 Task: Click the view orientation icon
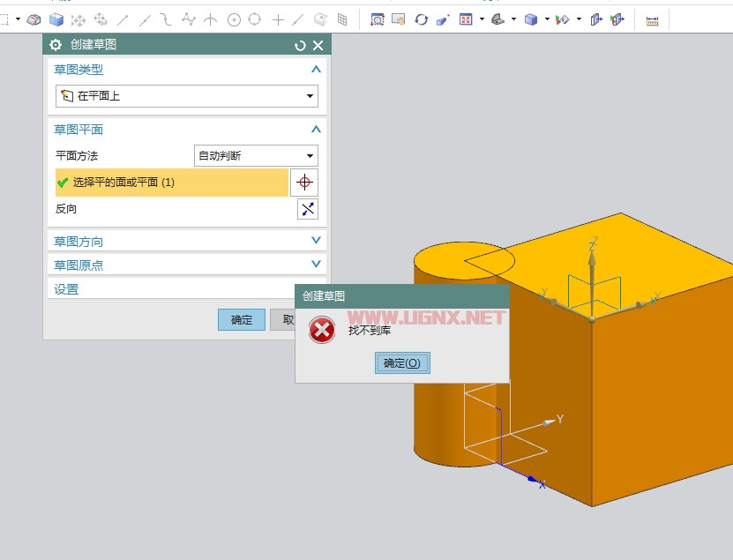[497, 19]
